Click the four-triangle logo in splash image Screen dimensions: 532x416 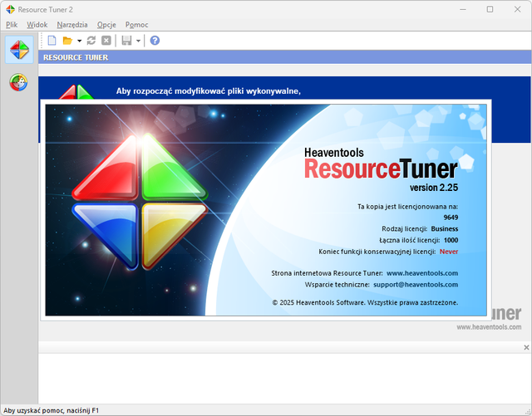pos(140,202)
